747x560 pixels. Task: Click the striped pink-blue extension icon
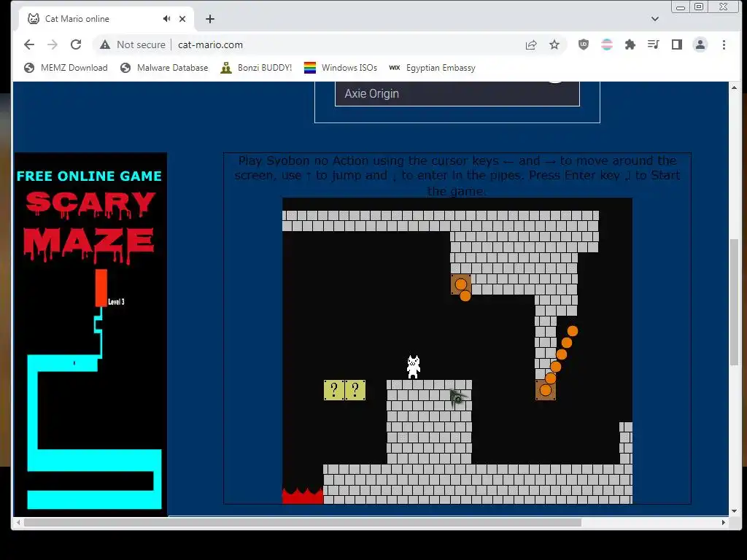click(x=606, y=44)
